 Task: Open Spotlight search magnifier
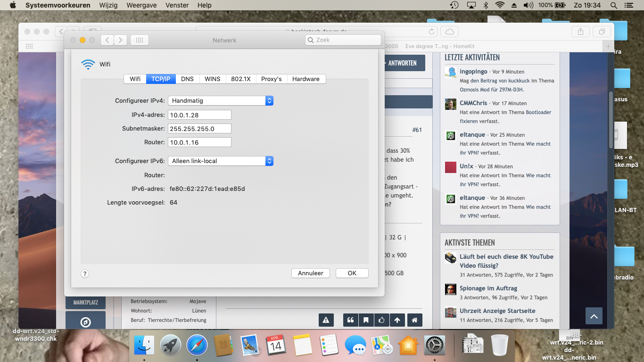click(x=613, y=5)
